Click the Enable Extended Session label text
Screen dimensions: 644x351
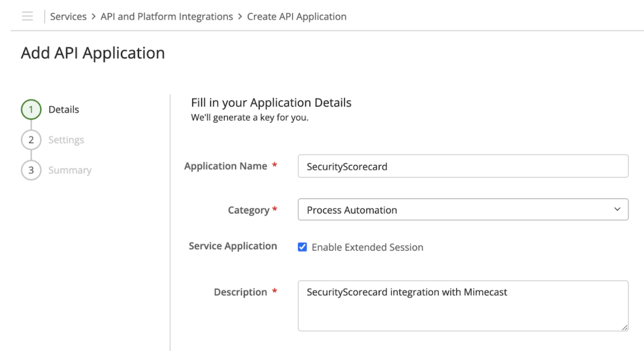click(368, 247)
